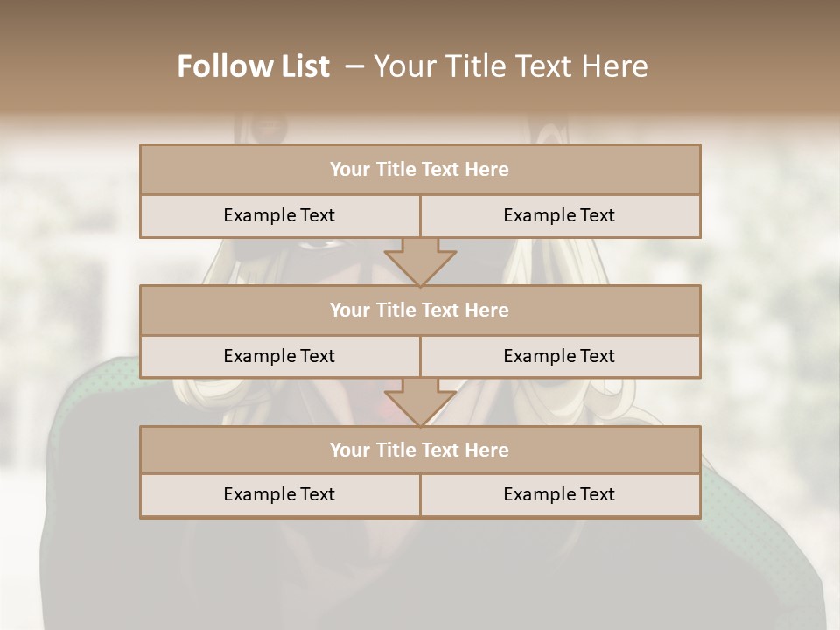Click top-right 'Example Text' cell
Viewport: 840px width, 630px height.
click(559, 215)
